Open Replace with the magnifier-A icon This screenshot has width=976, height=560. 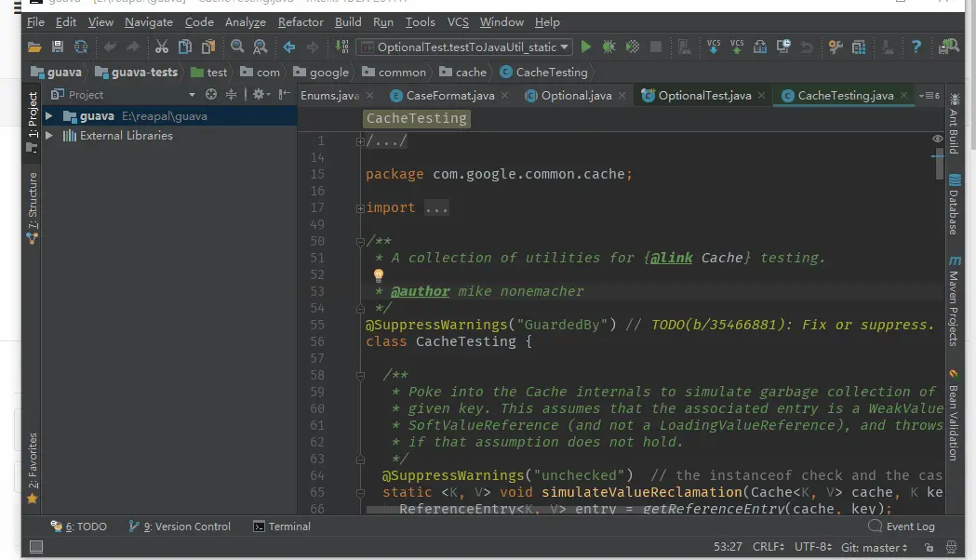coord(261,47)
